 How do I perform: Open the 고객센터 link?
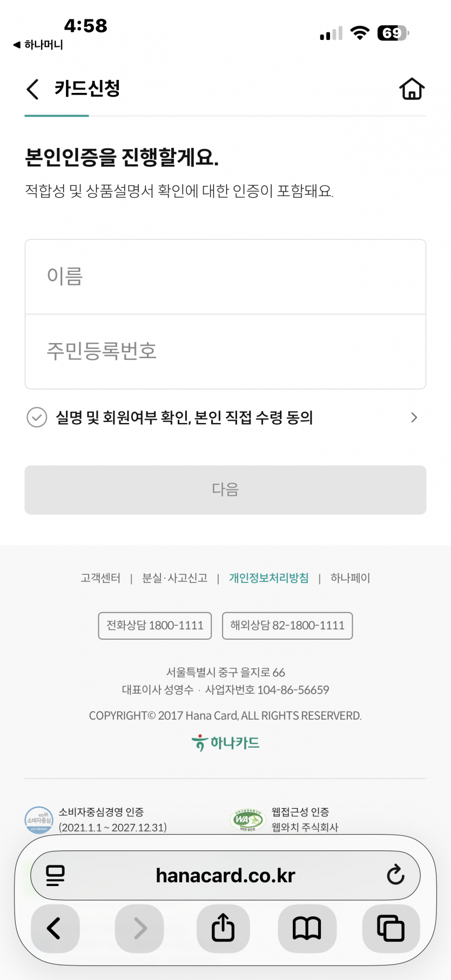coord(100,578)
